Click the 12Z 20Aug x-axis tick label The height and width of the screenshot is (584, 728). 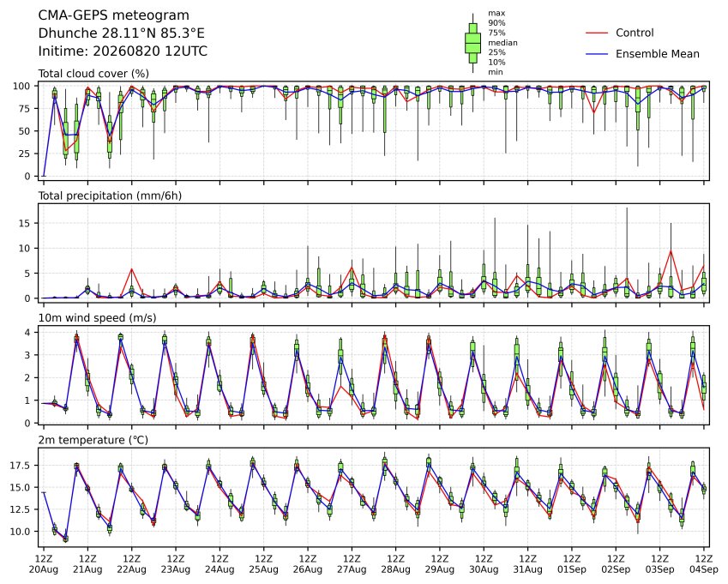click(44, 563)
